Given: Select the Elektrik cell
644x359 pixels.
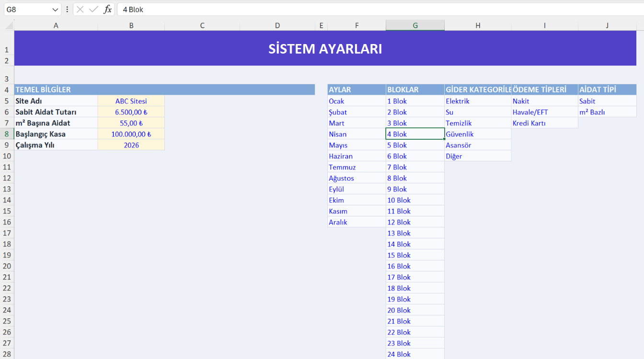Looking at the screenshot, I should tap(478, 101).
